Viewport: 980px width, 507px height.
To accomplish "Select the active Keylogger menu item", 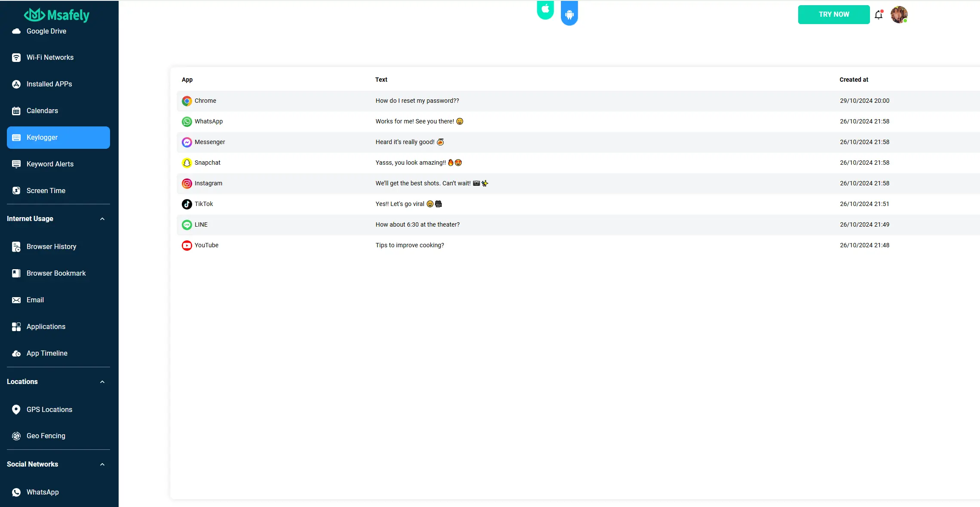I will (58, 138).
